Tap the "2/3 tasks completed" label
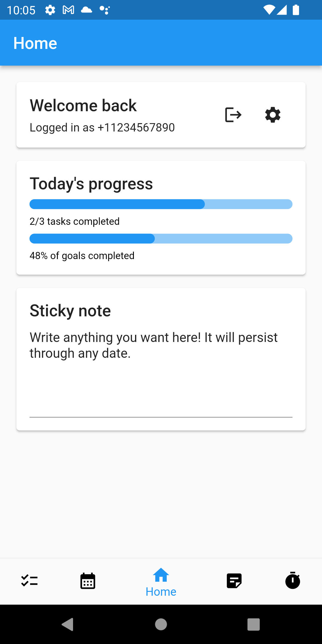The width and height of the screenshot is (322, 644). click(75, 222)
